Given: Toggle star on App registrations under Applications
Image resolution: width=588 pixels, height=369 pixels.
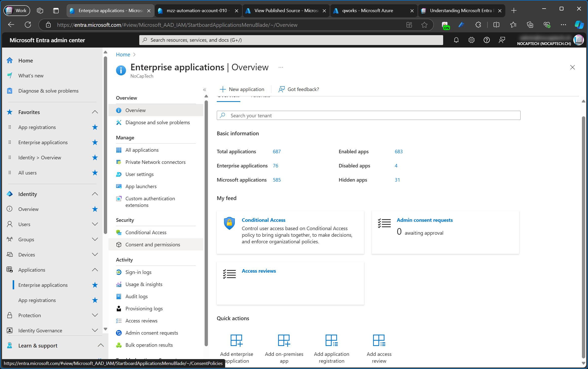Looking at the screenshot, I should 95,300.
